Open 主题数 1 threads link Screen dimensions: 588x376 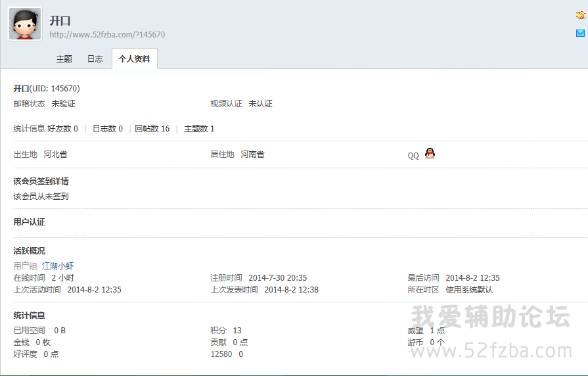pos(199,129)
